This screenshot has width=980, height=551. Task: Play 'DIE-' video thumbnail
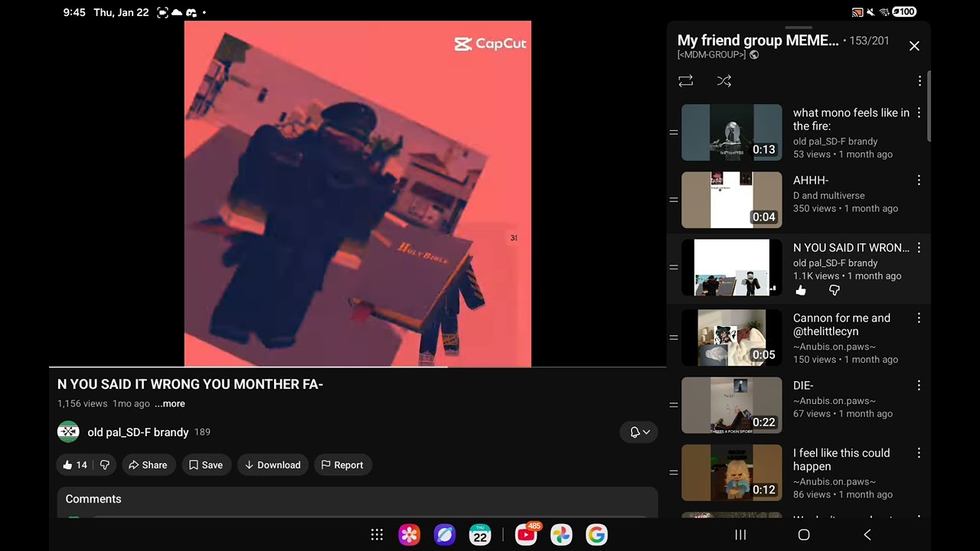pyautogui.click(x=732, y=405)
